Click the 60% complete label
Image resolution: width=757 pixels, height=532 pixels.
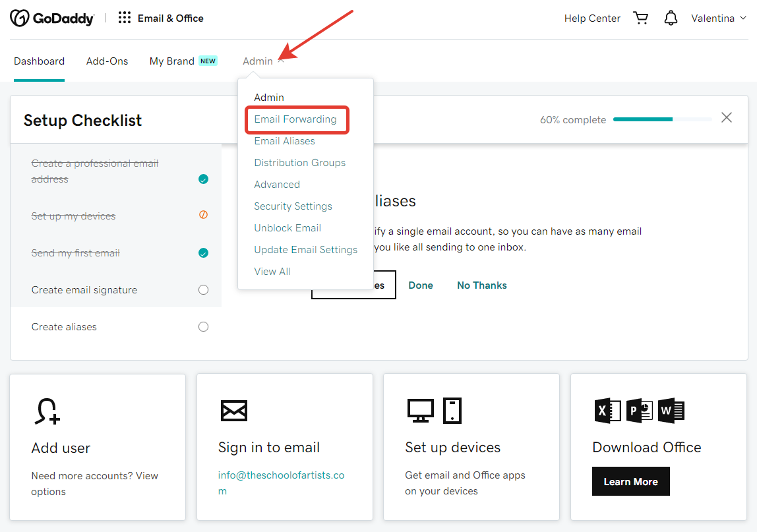[572, 120]
